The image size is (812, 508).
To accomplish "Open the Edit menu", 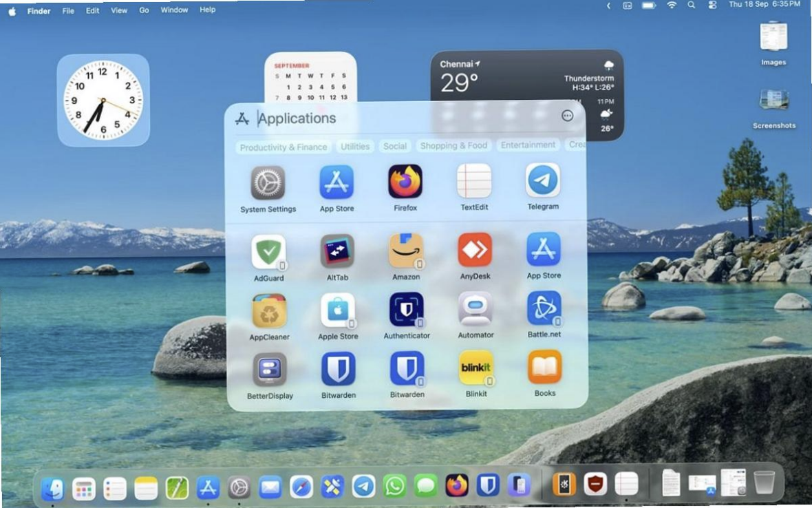I will 92,10.
